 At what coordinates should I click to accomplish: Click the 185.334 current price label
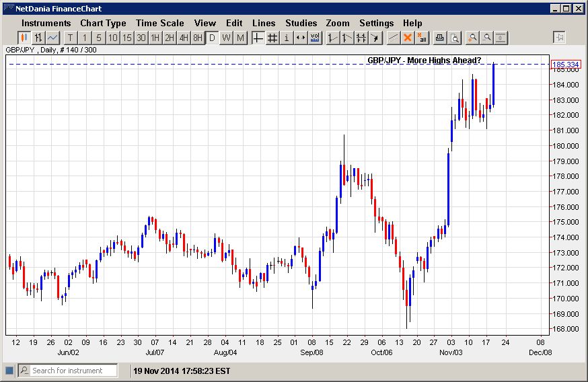point(566,65)
